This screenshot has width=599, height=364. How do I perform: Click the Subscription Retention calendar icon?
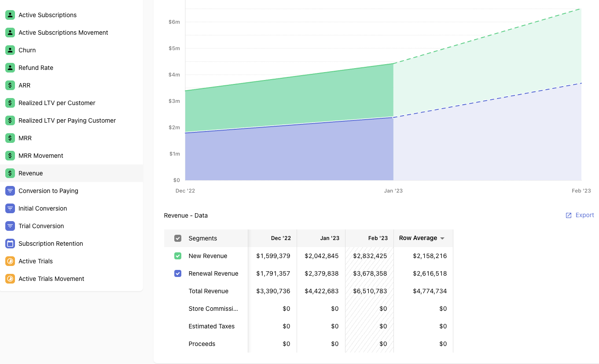(10, 244)
